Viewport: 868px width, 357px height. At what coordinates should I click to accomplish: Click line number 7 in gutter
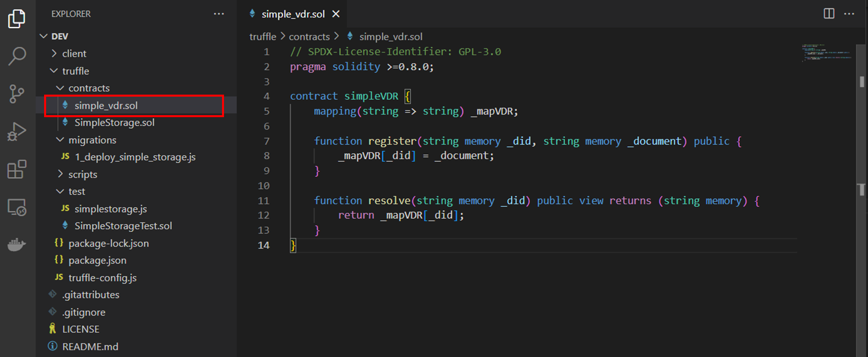[267, 141]
